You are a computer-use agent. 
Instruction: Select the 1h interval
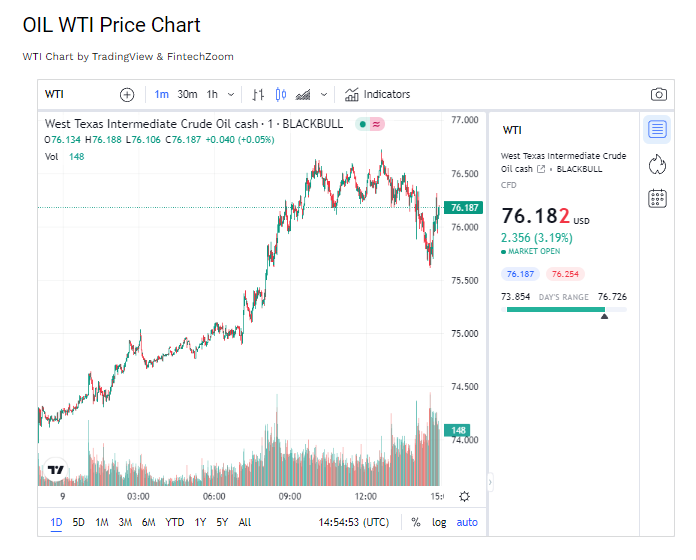coord(212,95)
